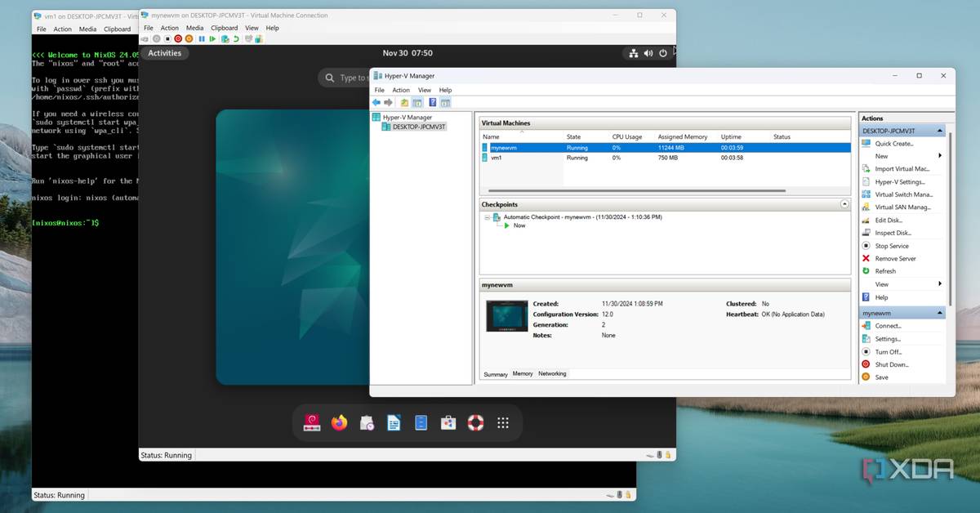The width and height of the screenshot is (980, 513).
Task: Click the horizontal scrollbar in Virtual Machines list
Action: pos(633,190)
